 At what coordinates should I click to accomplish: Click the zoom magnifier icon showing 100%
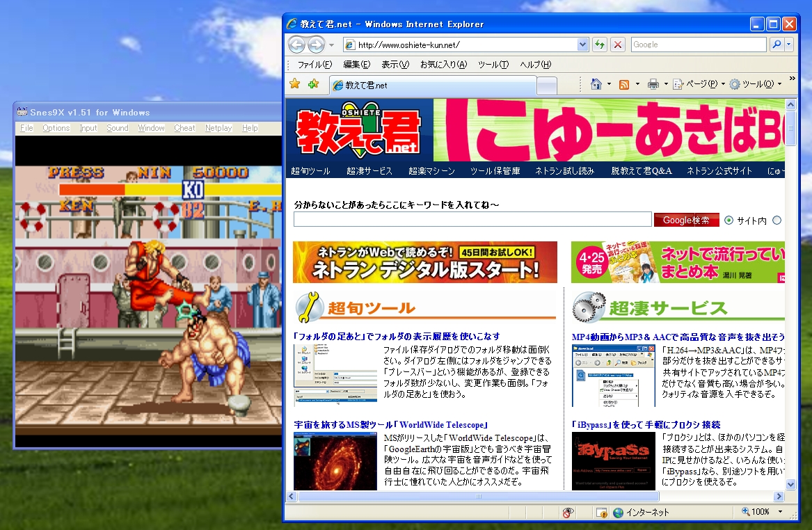click(746, 511)
